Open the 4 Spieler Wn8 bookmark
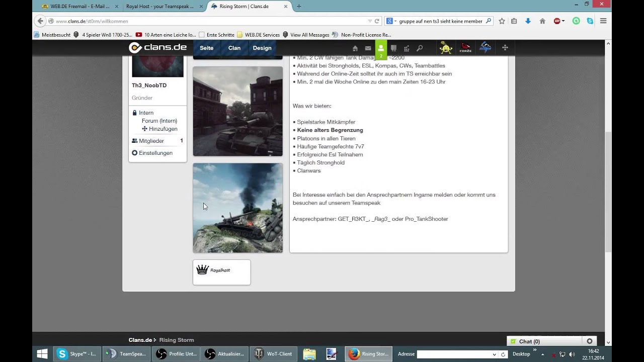The width and height of the screenshot is (644, 362). point(103,35)
